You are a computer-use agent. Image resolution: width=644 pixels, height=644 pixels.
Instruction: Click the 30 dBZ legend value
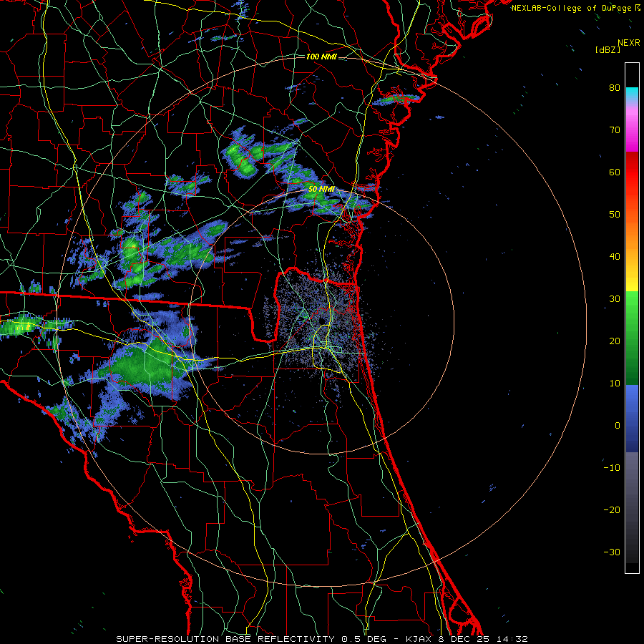click(x=615, y=298)
